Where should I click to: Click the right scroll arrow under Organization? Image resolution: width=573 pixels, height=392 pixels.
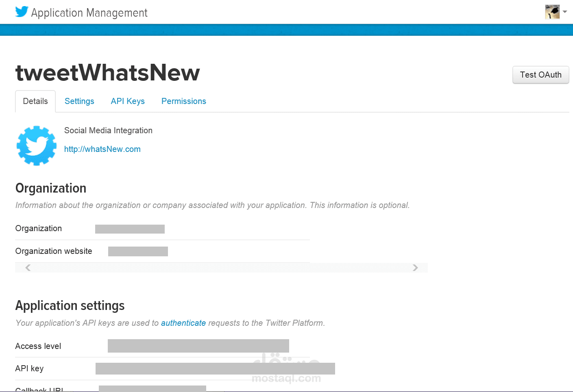click(415, 267)
